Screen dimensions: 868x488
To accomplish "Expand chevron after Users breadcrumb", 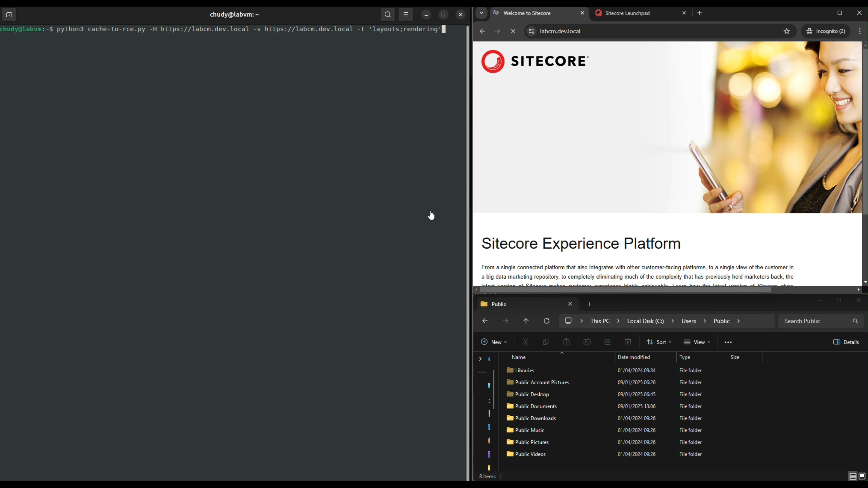I will click(x=705, y=321).
